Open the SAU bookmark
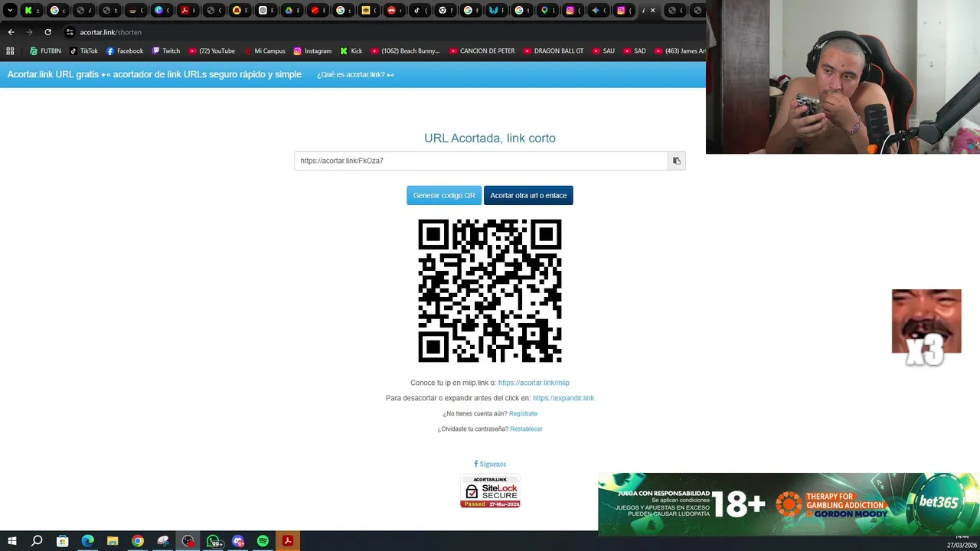 [603, 51]
